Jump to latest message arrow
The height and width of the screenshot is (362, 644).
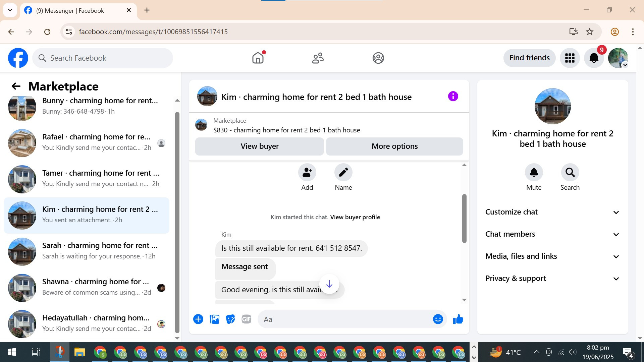click(x=329, y=284)
